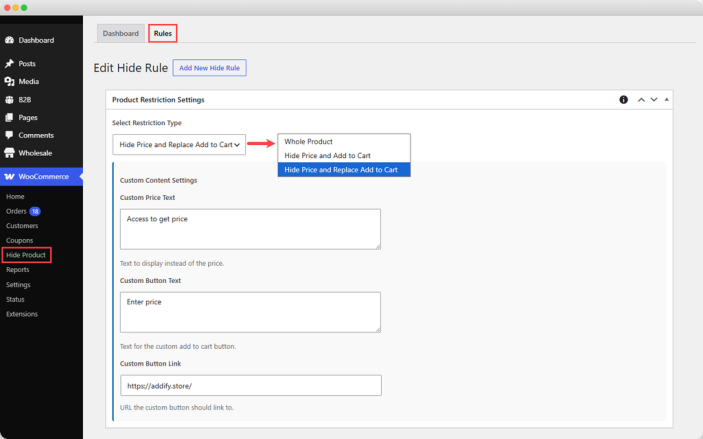Click Add New Hide Rule button

pyautogui.click(x=209, y=68)
